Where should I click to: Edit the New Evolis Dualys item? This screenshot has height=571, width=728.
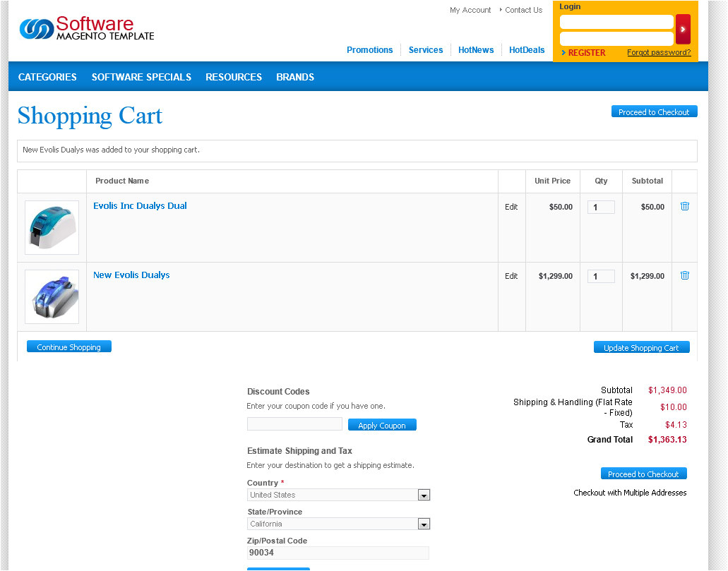point(511,276)
